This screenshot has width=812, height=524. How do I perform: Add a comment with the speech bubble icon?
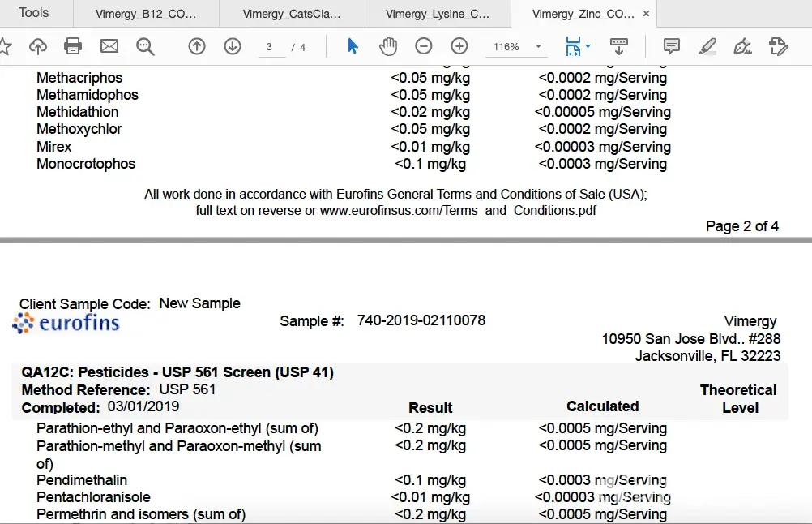click(672, 46)
